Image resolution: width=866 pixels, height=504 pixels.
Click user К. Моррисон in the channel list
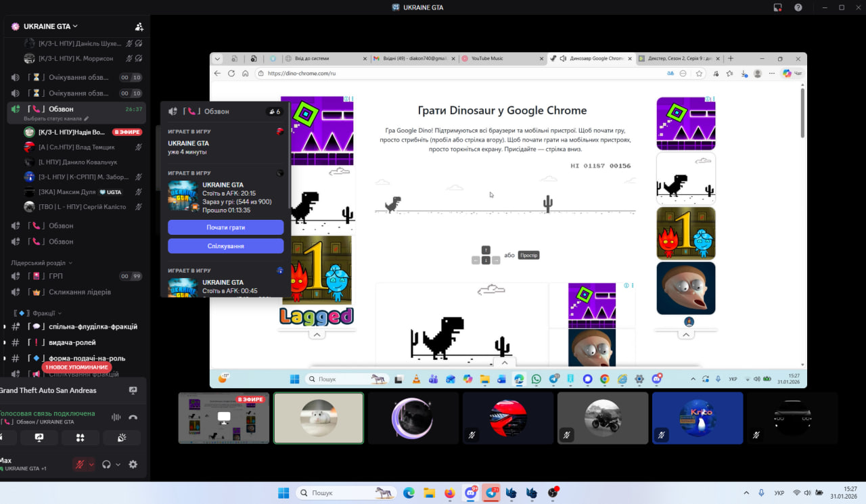[x=82, y=58]
